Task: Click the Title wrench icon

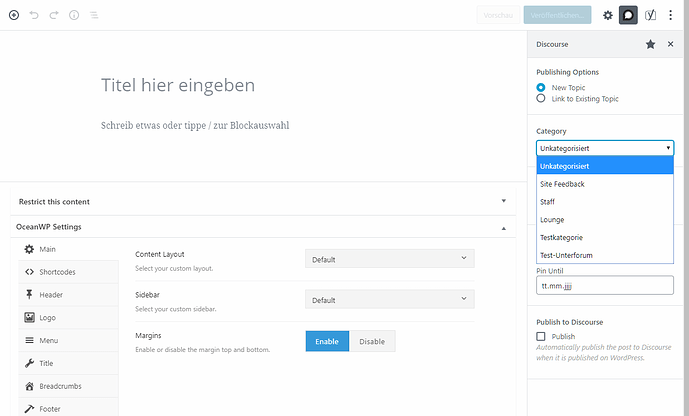Action: coord(29,363)
